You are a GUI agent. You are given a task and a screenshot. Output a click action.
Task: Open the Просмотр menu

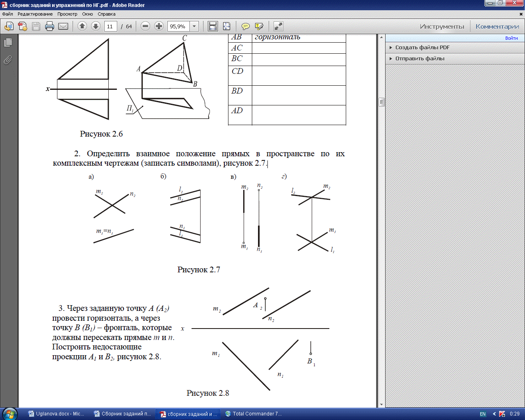[x=67, y=14]
